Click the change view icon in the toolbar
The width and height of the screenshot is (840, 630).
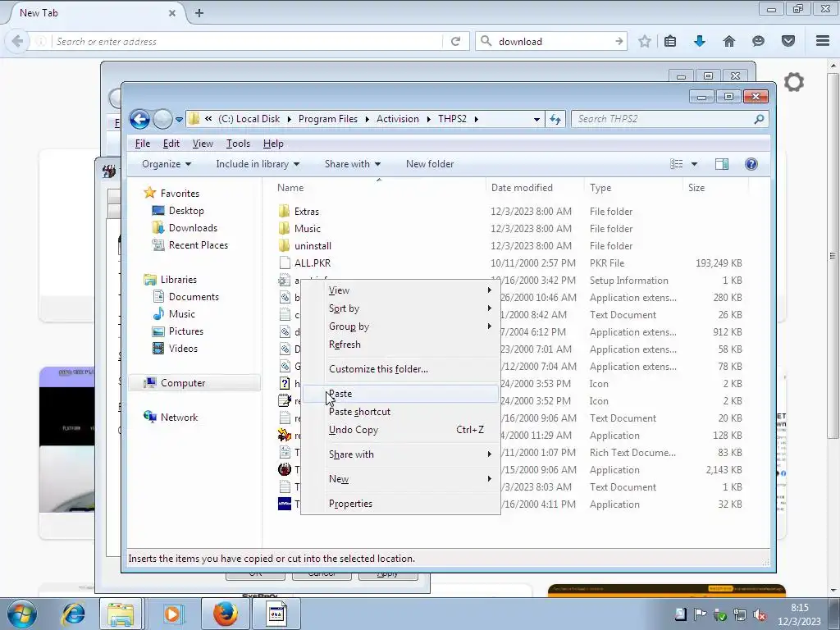(x=677, y=164)
